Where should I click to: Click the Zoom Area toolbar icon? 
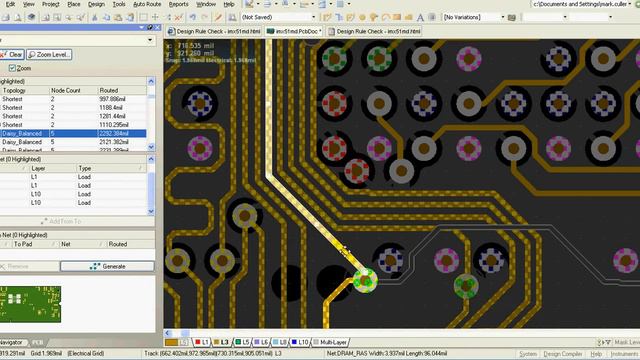[58, 17]
